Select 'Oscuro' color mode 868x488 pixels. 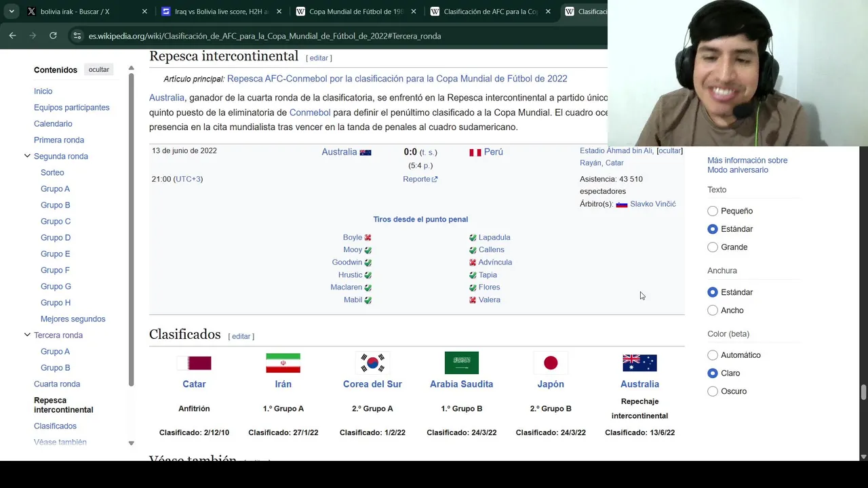pos(712,391)
